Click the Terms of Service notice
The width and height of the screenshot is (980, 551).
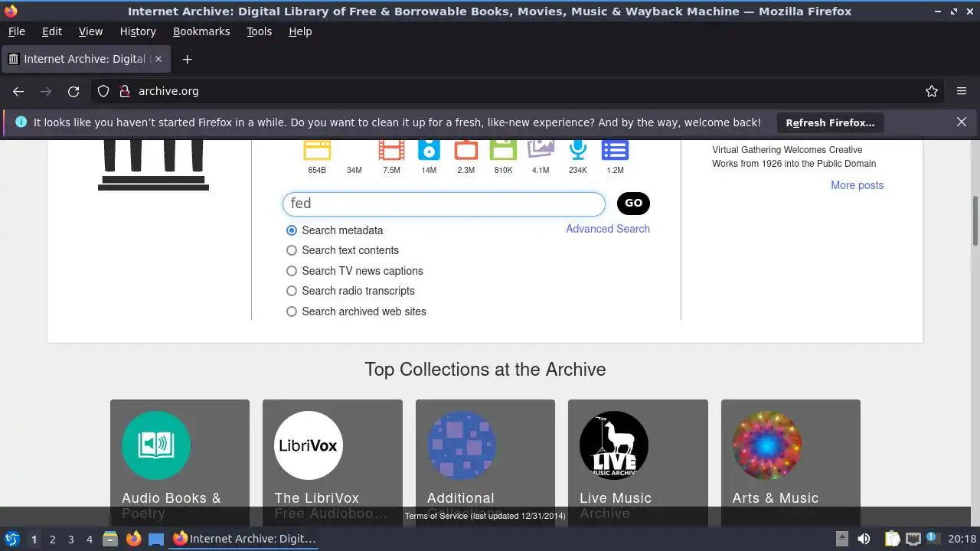(485, 516)
